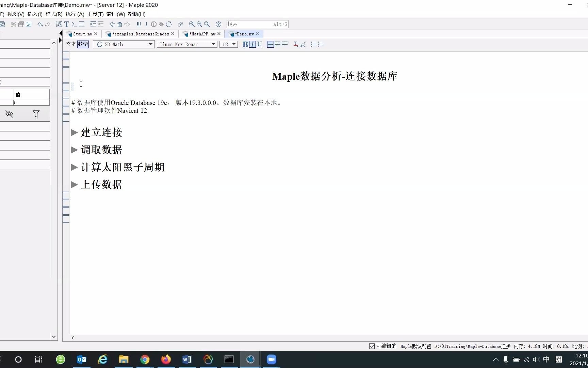Open the font color swatch

pos(296,44)
